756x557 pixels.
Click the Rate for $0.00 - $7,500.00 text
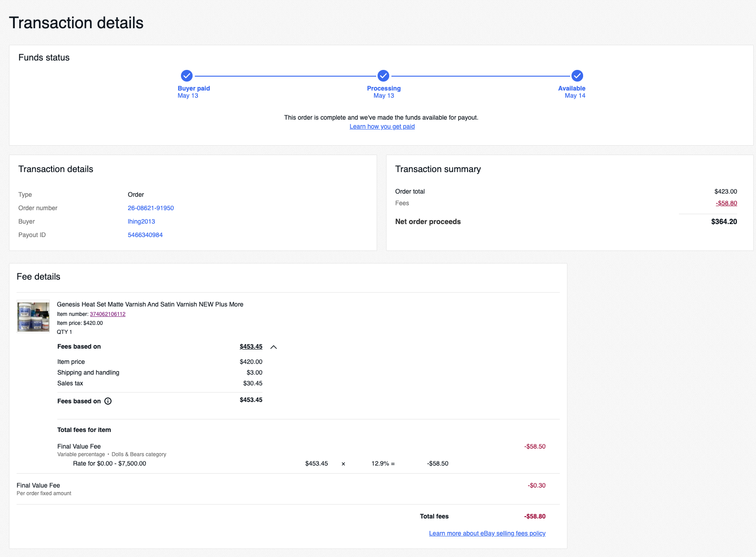click(x=109, y=463)
